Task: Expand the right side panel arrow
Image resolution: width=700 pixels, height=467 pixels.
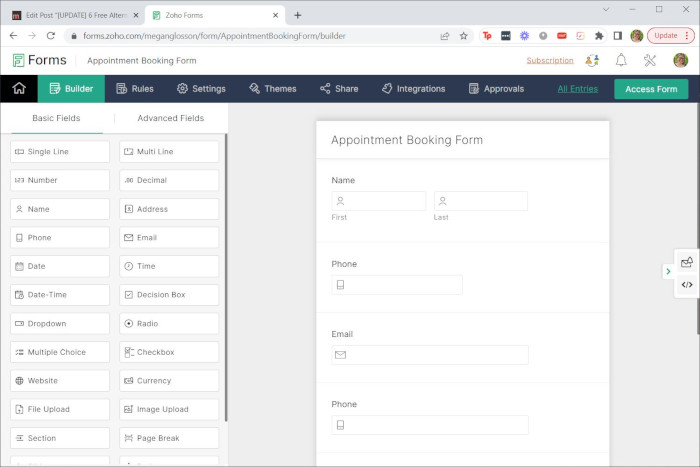Action: 668,271
